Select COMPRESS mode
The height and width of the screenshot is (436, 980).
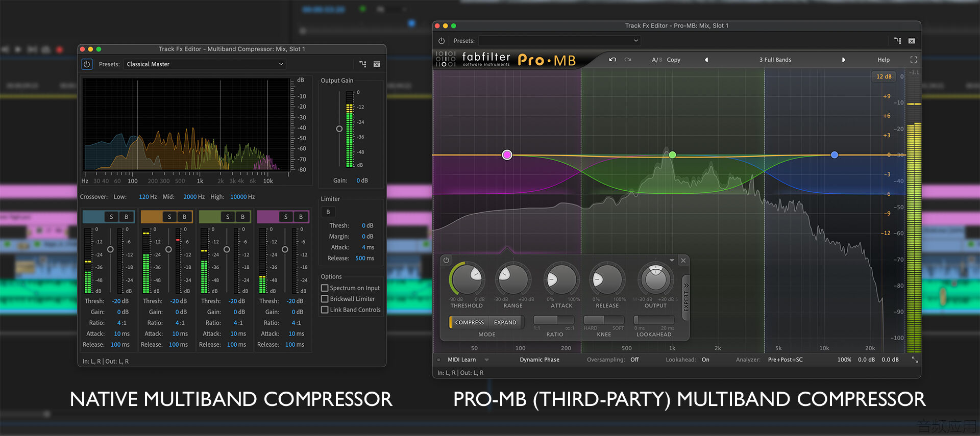469,322
